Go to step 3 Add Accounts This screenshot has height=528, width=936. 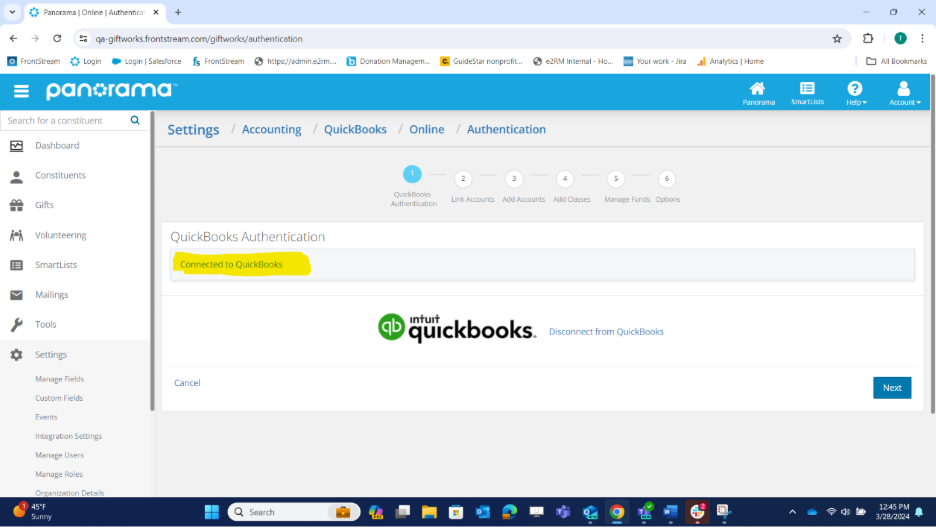tap(514, 179)
